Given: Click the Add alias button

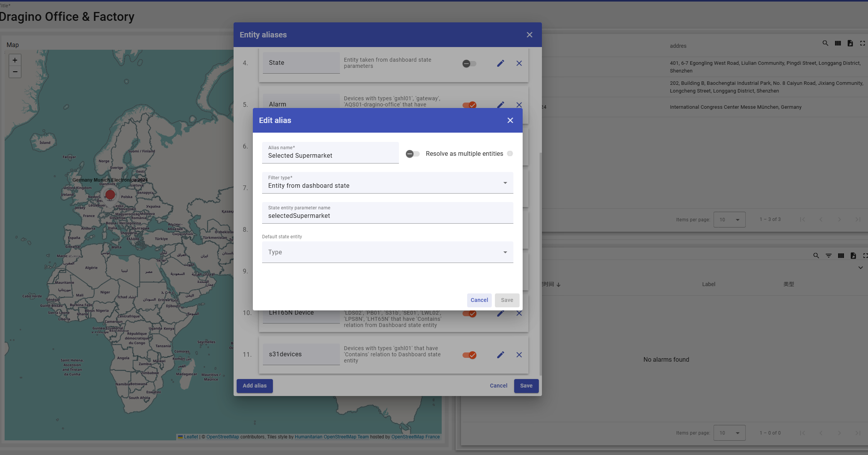Looking at the screenshot, I should 254,386.
